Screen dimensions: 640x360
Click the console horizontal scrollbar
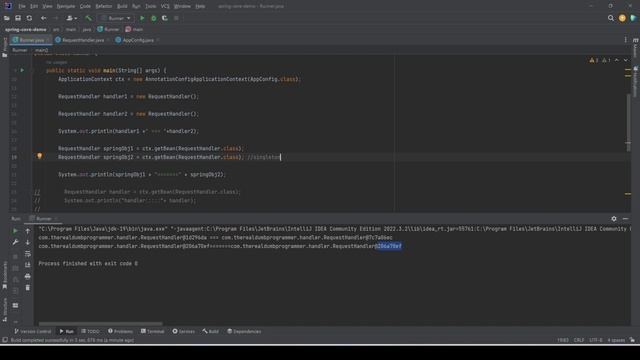click(100, 324)
